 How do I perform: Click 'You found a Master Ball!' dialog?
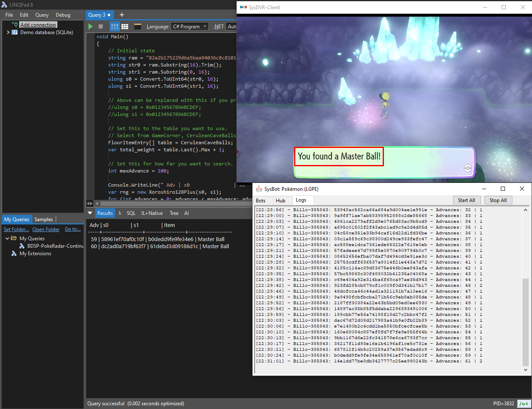click(x=339, y=156)
